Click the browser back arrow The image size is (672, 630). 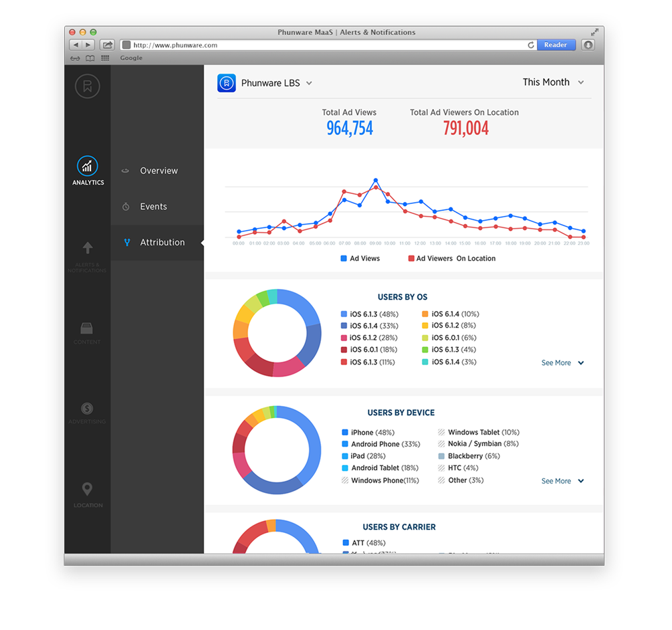tap(76, 45)
